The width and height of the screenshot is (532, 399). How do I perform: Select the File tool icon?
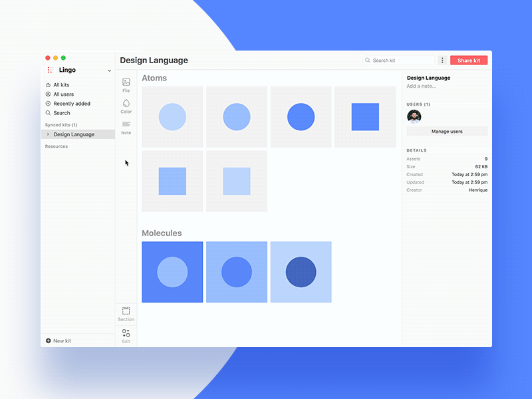point(126,82)
